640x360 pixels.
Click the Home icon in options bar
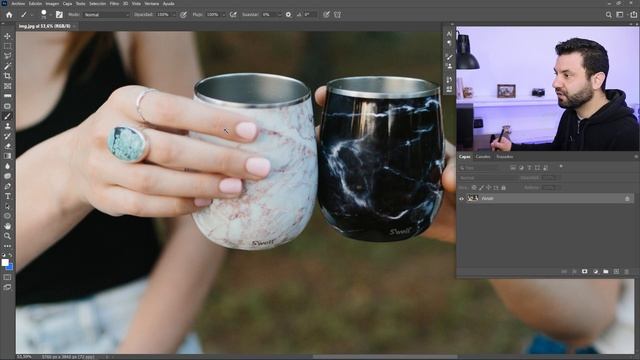pyautogui.click(x=9, y=15)
